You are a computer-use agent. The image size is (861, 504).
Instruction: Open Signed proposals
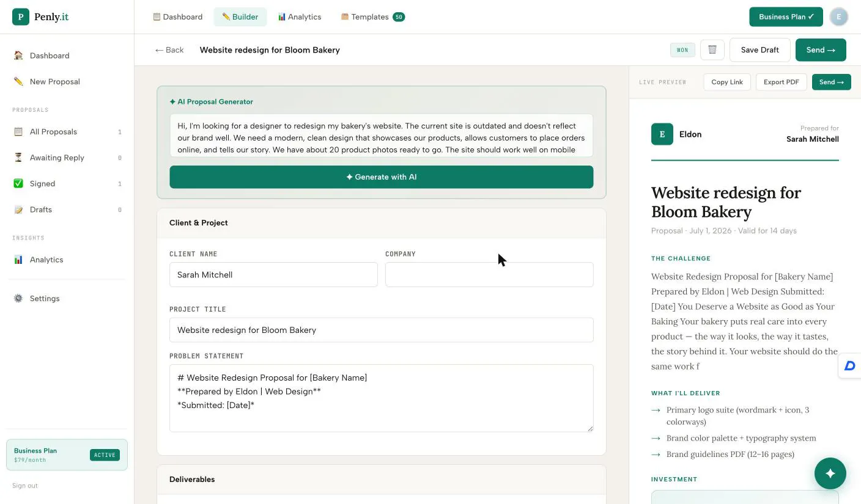(67, 183)
